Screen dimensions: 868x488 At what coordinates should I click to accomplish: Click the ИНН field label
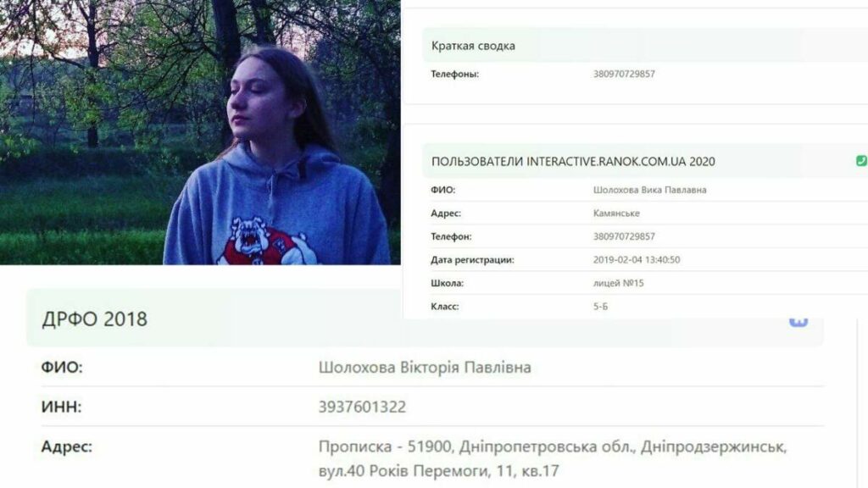tap(61, 407)
